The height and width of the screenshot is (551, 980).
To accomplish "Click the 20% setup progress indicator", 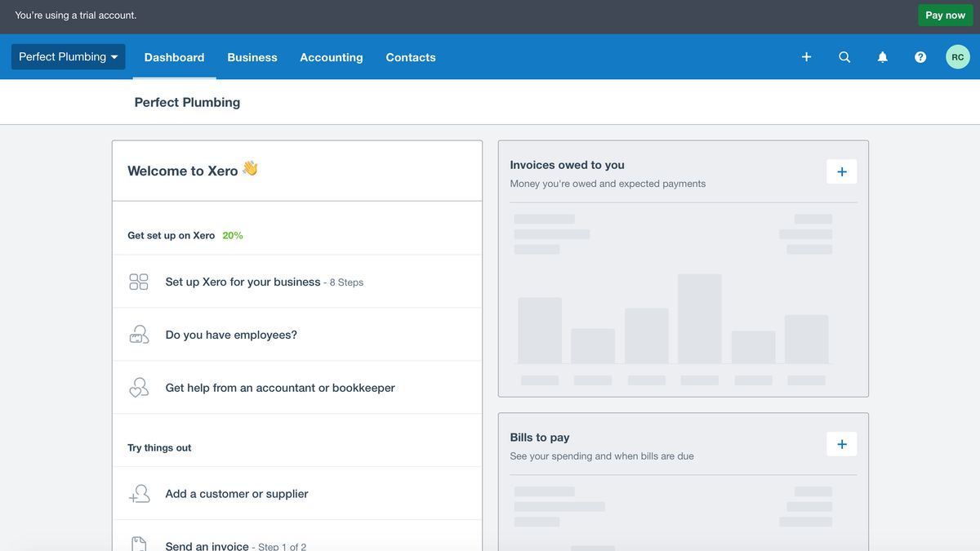I will (232, 234).
